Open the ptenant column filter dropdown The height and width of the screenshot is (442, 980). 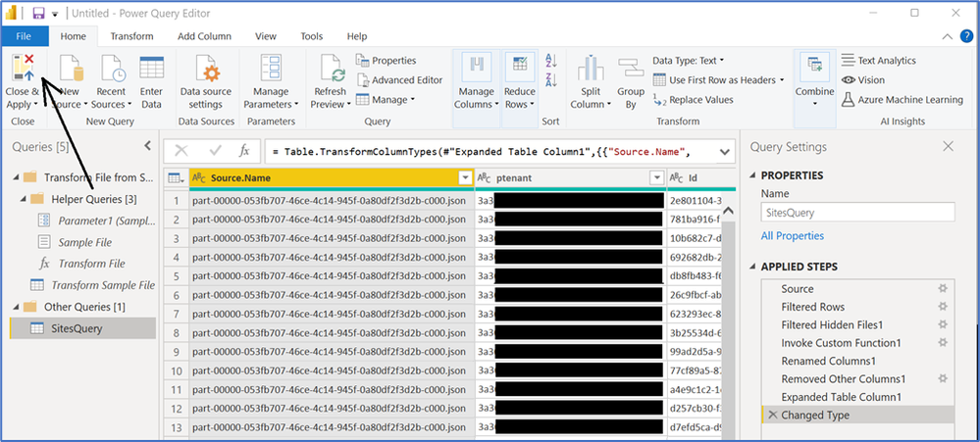click(x=656, y=178)
